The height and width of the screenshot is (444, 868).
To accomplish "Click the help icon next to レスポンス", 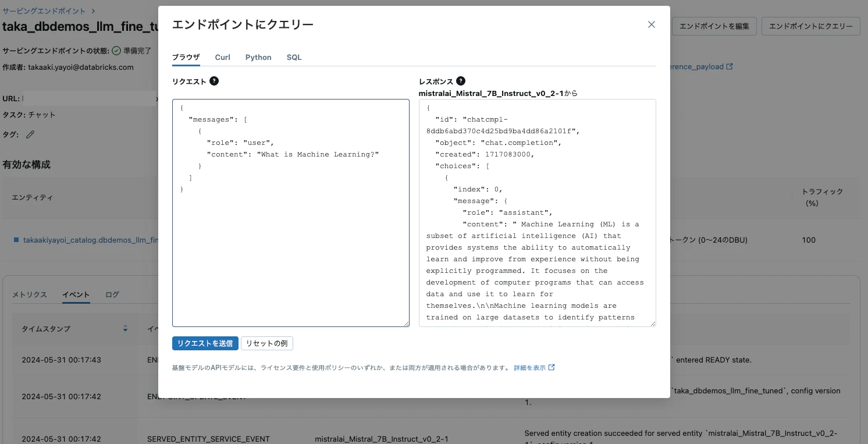I will pyautogui.click(x=461, y=81).
